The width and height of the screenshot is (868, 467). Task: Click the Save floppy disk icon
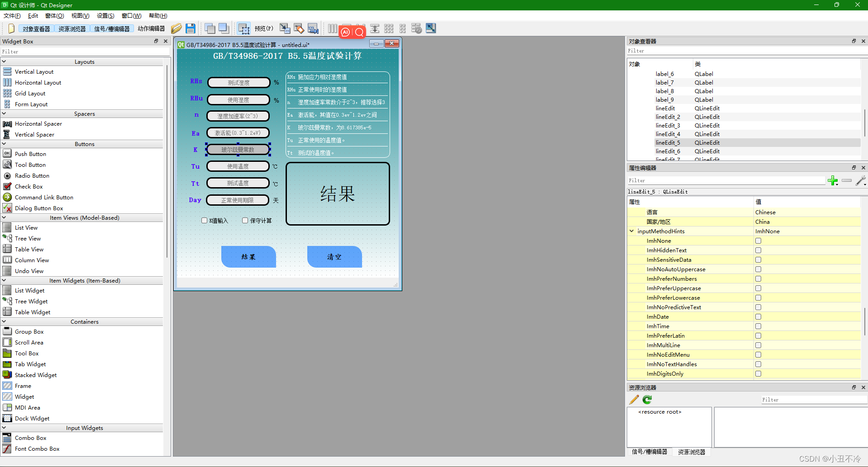(x=191, y=28)
